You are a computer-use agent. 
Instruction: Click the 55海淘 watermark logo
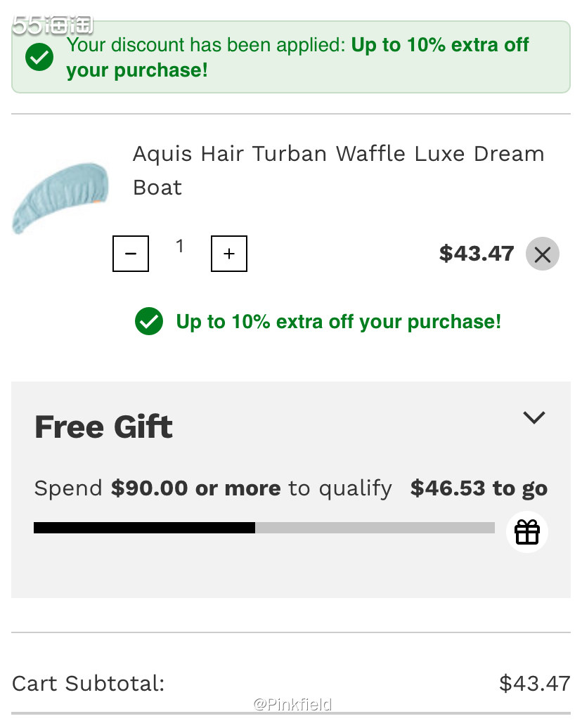pos(53,25)
